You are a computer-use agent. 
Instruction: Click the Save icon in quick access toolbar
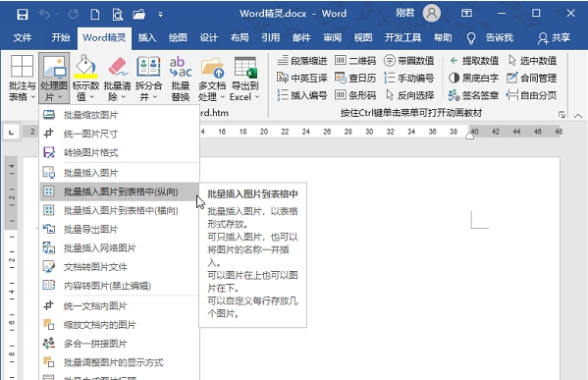point(23,15)
